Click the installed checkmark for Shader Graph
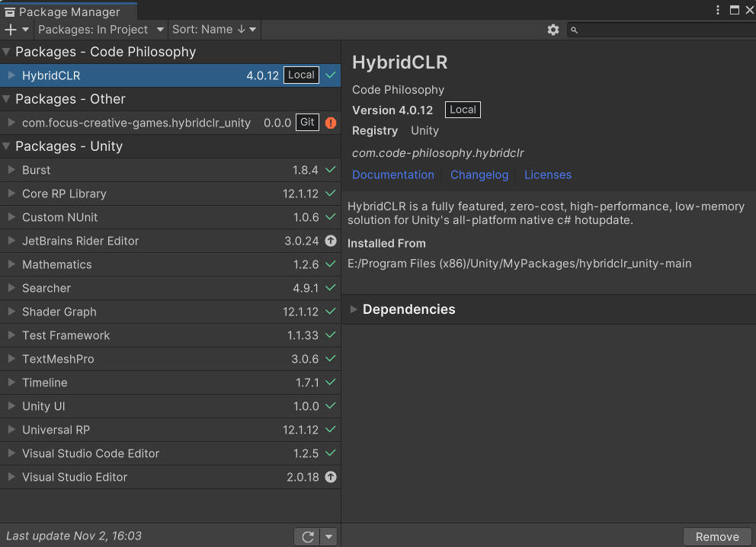 pyautogui.click(x=331, y=312)
